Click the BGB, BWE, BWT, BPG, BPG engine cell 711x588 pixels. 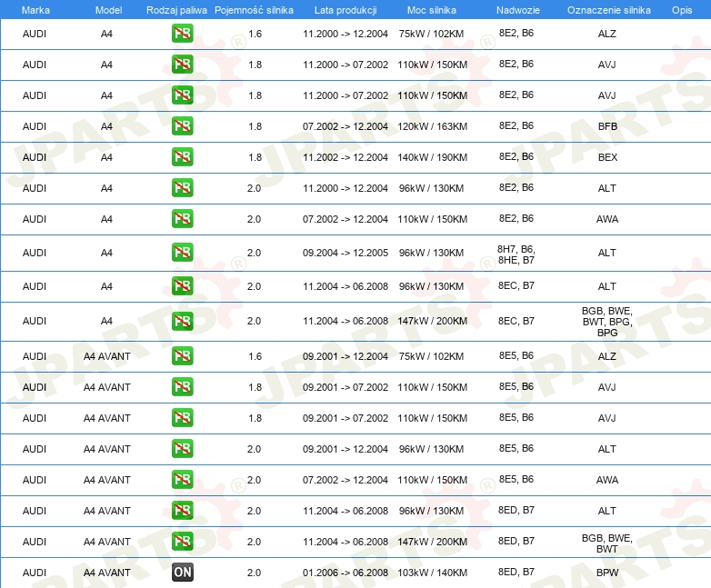(607, 322)
